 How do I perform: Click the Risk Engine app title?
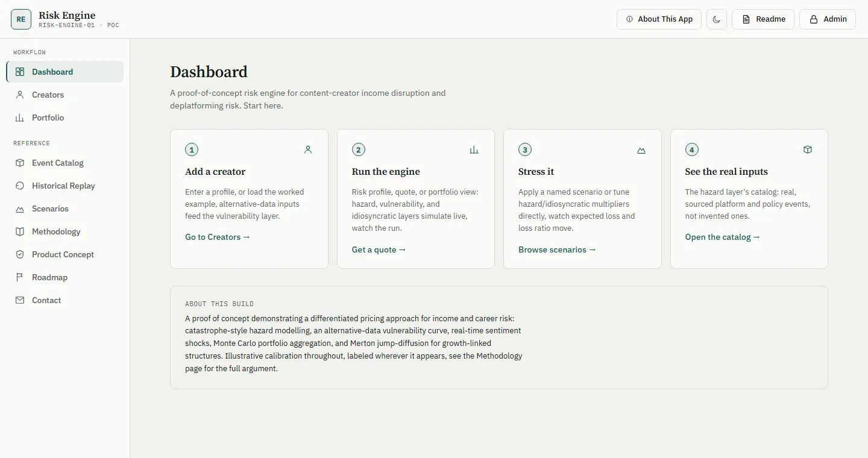(x=67, y=15)
